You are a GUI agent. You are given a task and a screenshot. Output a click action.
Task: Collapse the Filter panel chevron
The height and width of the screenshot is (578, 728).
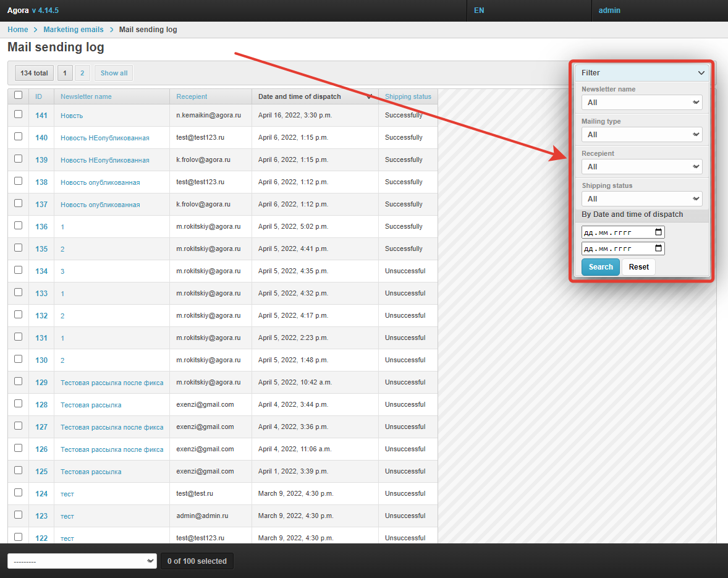pyautogui.click(x=701, y=73)
